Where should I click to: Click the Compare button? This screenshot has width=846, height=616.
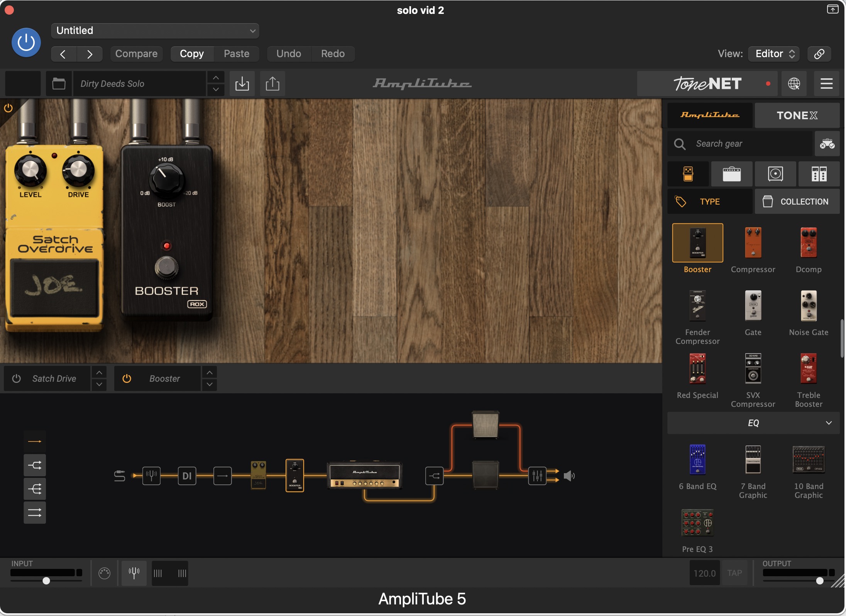pos(136,54)
